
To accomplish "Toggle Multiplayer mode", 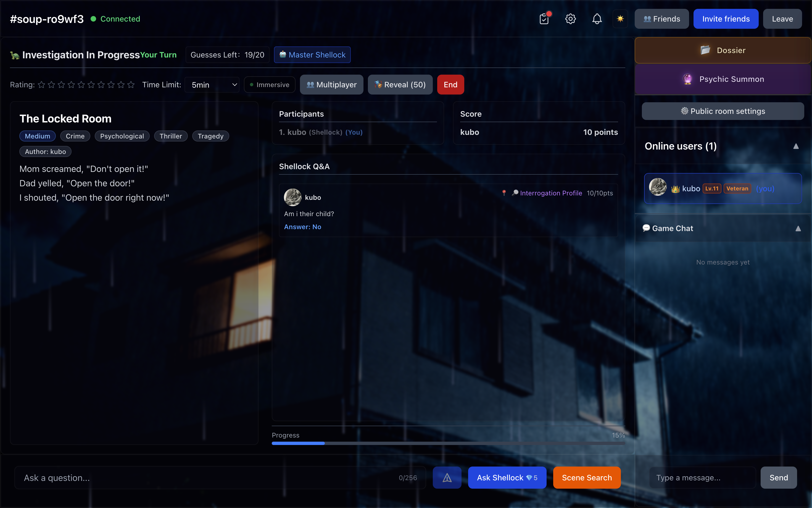I will [331, 84].
